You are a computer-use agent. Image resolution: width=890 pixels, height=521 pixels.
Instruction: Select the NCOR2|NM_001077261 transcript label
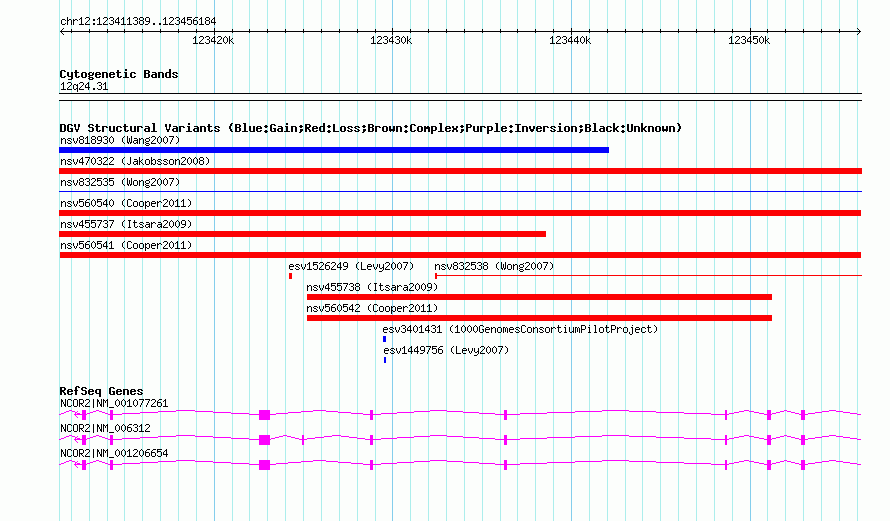(x=114, y=404)
